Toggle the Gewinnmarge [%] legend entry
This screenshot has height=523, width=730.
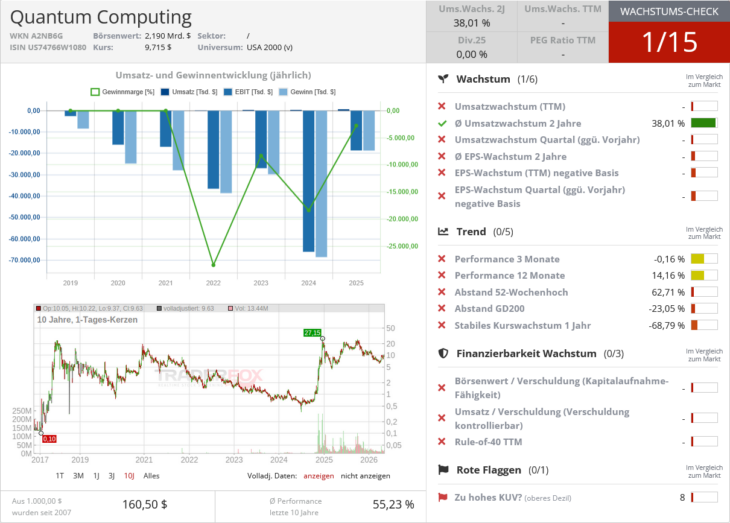(x=122, y=92)
